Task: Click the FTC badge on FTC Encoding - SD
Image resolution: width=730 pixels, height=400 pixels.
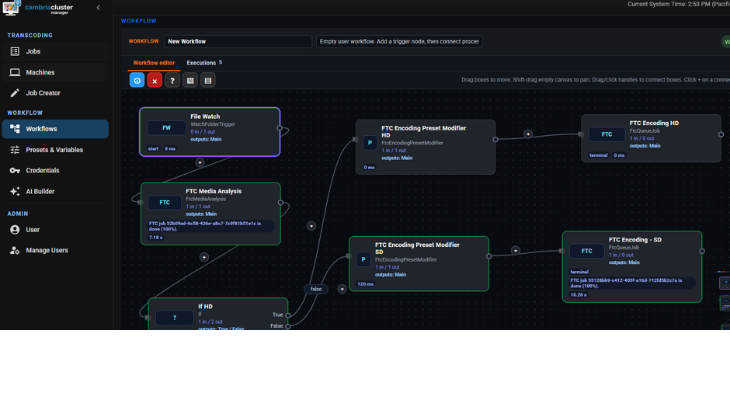Action: point(587,251)
